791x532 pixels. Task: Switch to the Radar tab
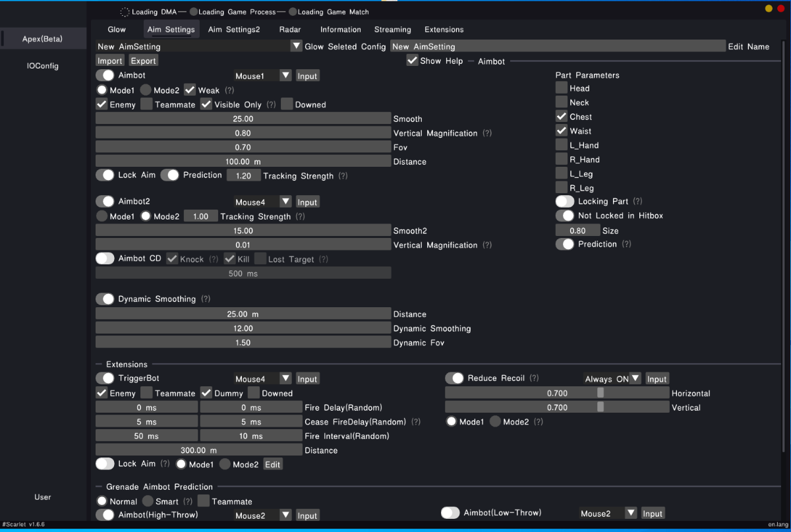290,30
